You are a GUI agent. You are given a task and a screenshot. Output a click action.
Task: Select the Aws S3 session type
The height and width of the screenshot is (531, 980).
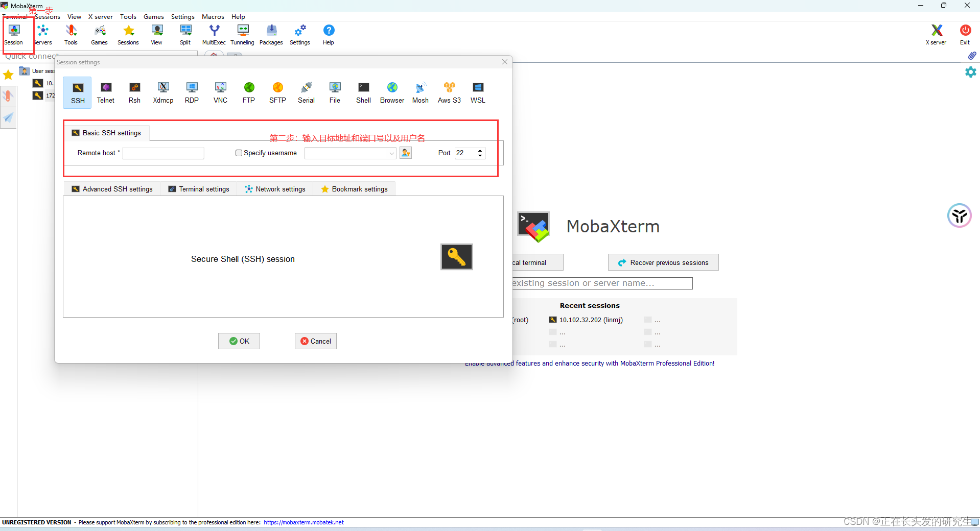(449, 93)
